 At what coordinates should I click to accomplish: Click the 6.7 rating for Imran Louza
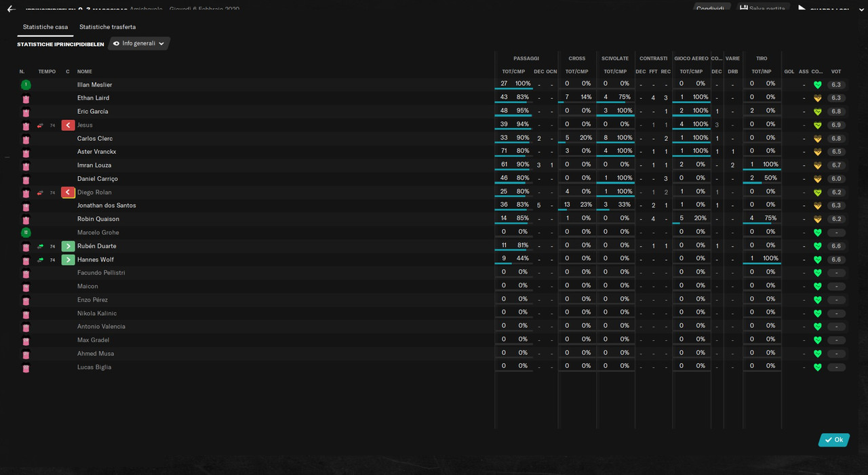836,165
